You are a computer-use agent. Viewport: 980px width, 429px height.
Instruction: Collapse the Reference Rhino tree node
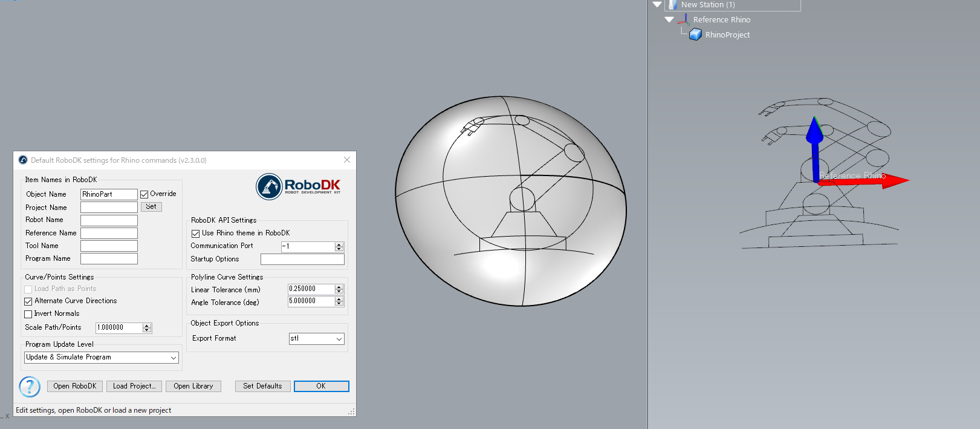pyautogui.click(x=669, y=20)
